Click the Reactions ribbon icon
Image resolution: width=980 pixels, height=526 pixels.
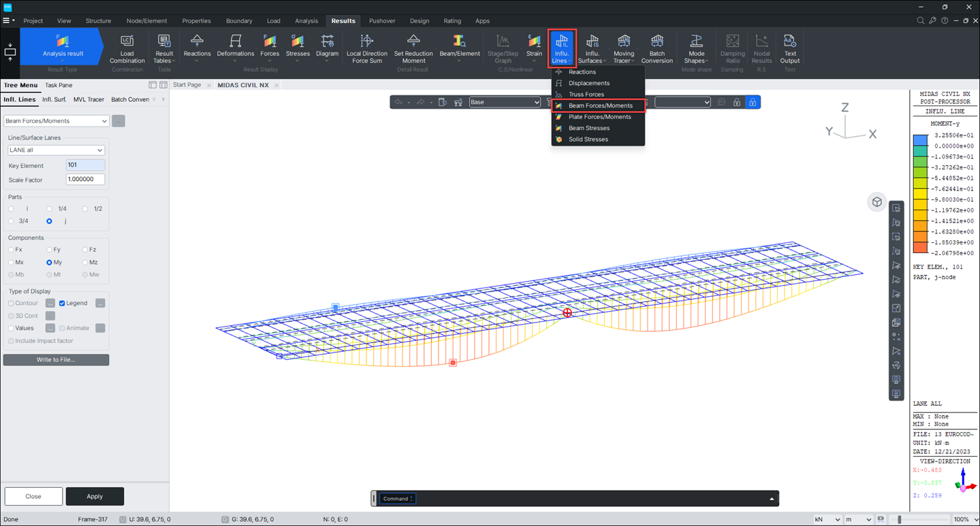(x=197, y=49)
